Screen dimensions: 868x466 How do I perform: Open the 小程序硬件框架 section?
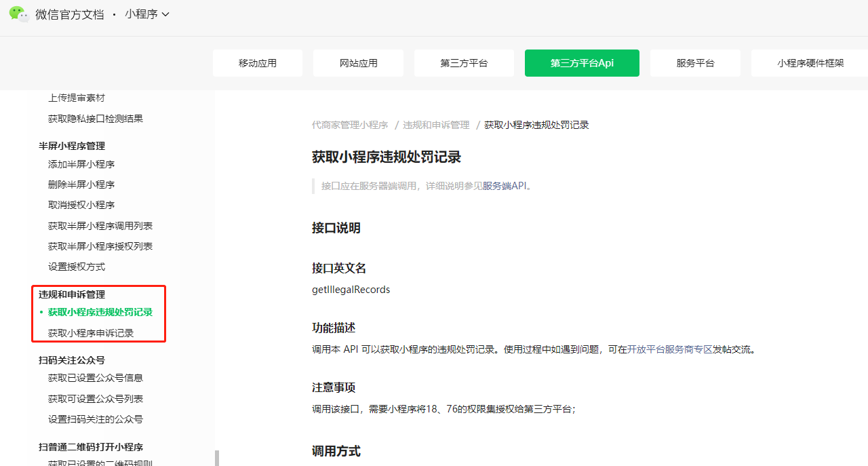coord(812,62)
